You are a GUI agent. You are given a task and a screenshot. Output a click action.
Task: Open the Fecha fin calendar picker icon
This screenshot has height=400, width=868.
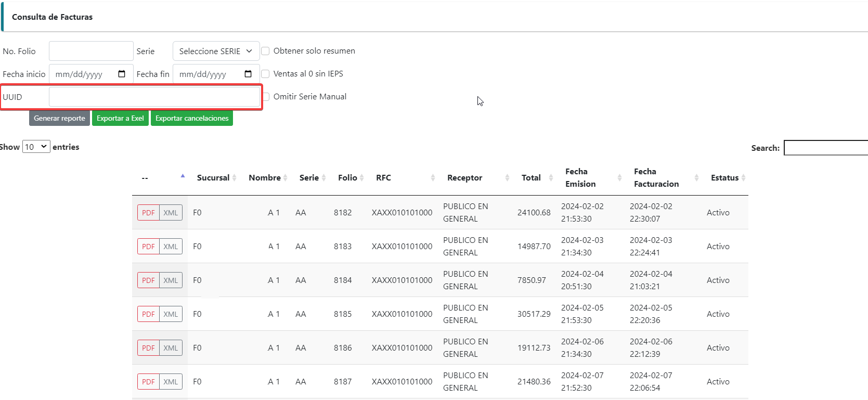(x=248, y=74)
